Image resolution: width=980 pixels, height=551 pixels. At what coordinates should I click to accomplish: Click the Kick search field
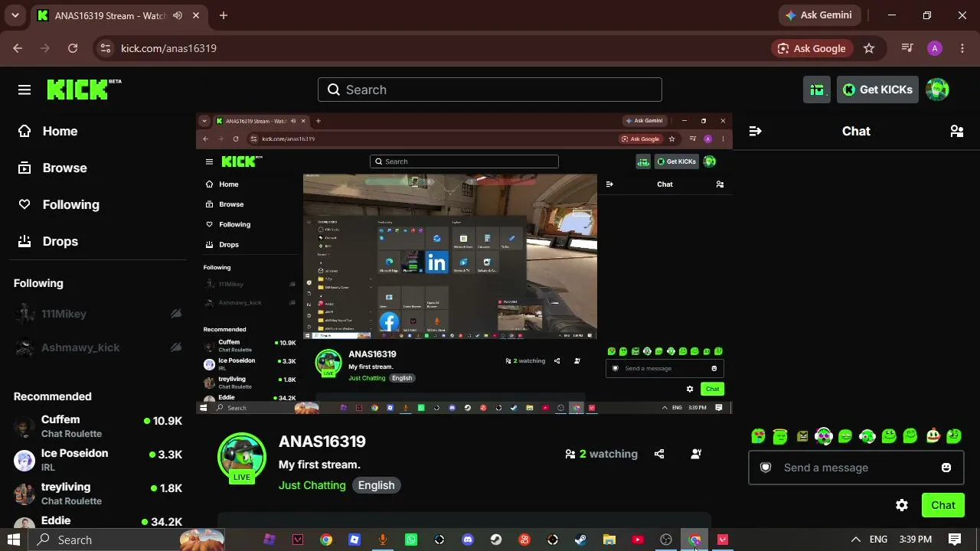490,90
